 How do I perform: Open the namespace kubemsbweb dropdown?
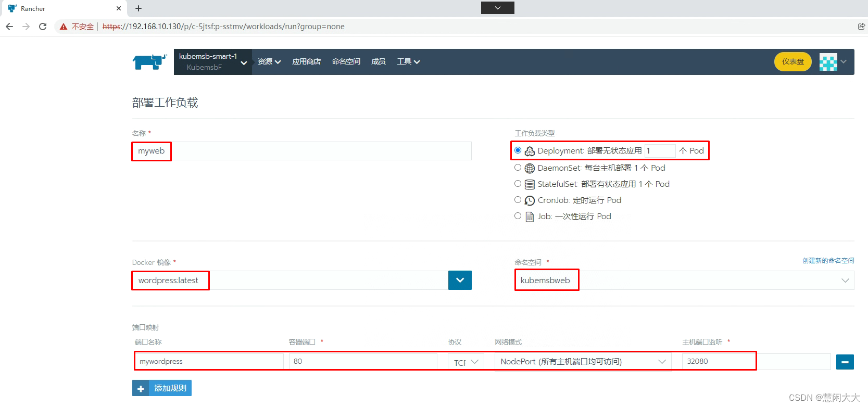pyautogui.click(x=684, y=280)
